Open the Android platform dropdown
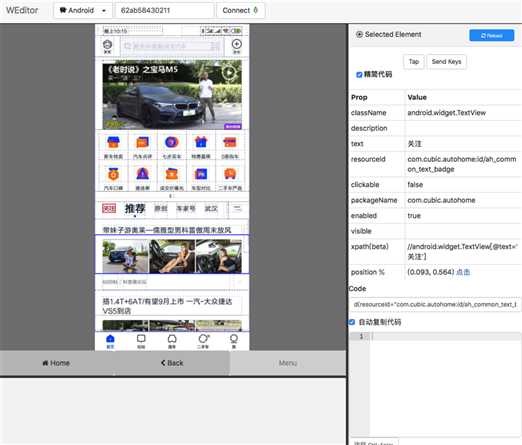 coord(83,10)
